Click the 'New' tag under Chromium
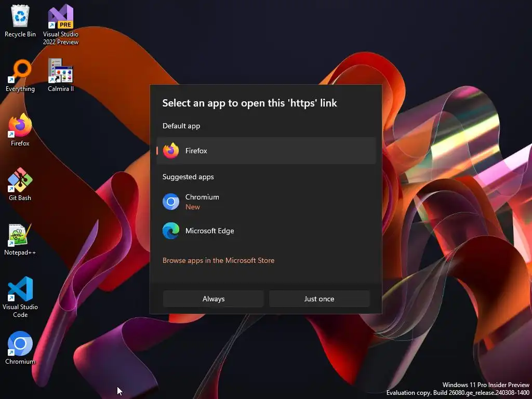 tap(193, 207)
